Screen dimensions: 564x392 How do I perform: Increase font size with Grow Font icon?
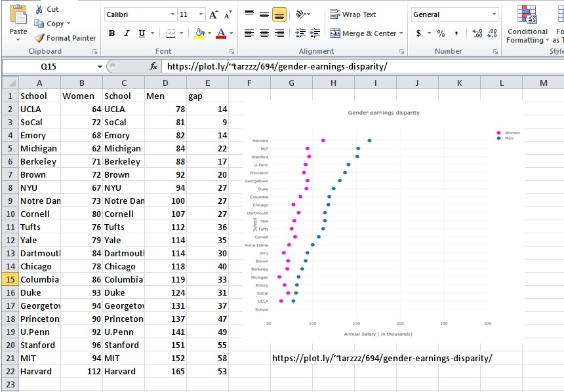pyautogui.click(x=213, y=14)
